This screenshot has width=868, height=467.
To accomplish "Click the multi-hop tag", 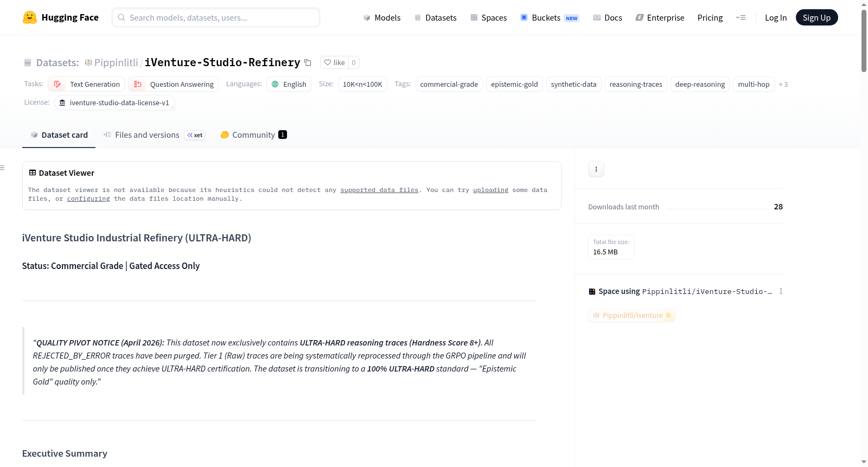I will tap(754, 84).
